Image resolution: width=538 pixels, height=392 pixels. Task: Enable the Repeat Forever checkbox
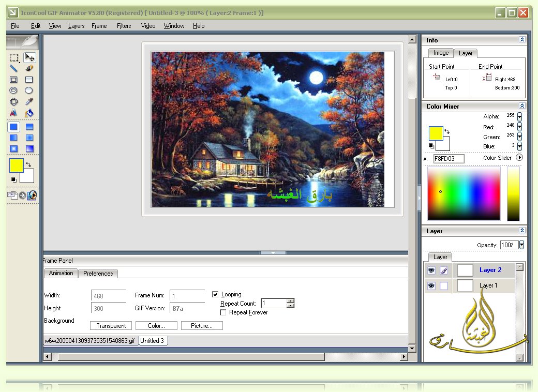[223, 312]
